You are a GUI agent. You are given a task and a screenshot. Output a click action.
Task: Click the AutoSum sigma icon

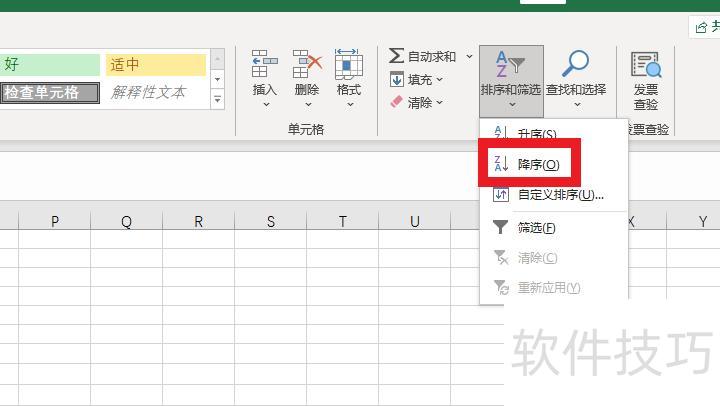[x=396, y=56]
